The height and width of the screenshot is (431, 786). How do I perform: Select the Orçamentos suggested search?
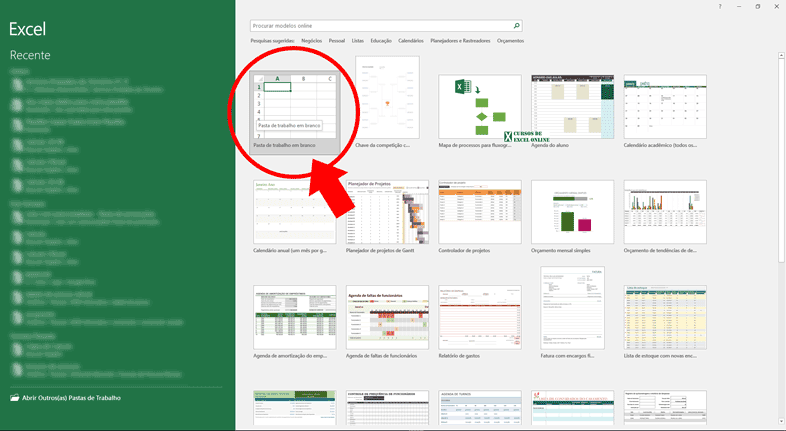click(510, 41)
